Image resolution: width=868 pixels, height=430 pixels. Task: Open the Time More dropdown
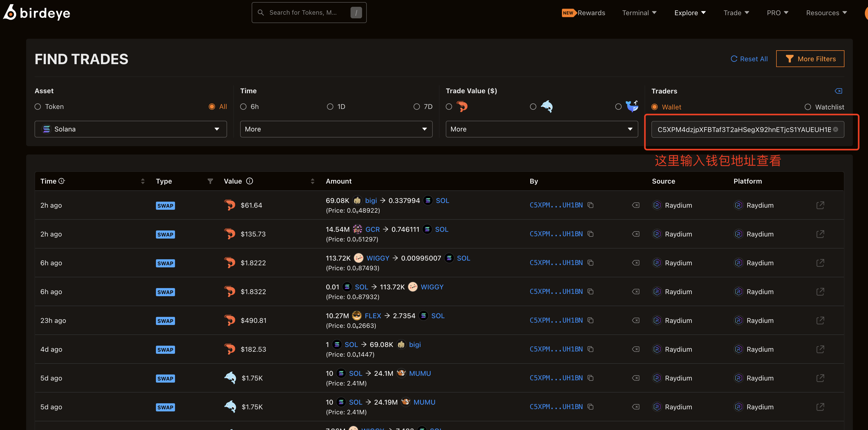coord(336,129)
